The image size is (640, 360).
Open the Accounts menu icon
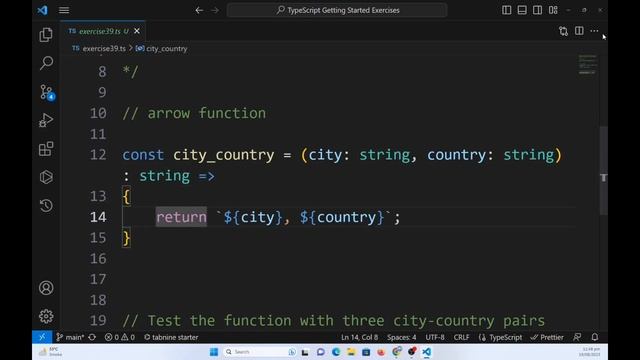pyautogui.click(x=46, y=288)
